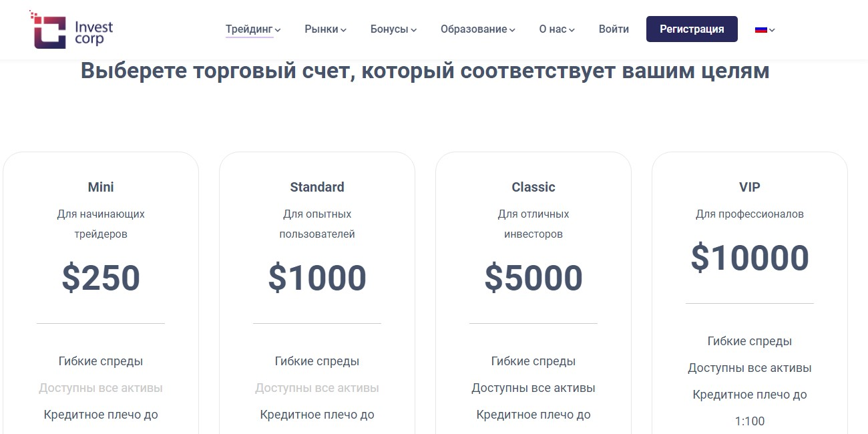Select the Mini account card title
The width and height of the screenshot is (868, 434).
[101, 187]
